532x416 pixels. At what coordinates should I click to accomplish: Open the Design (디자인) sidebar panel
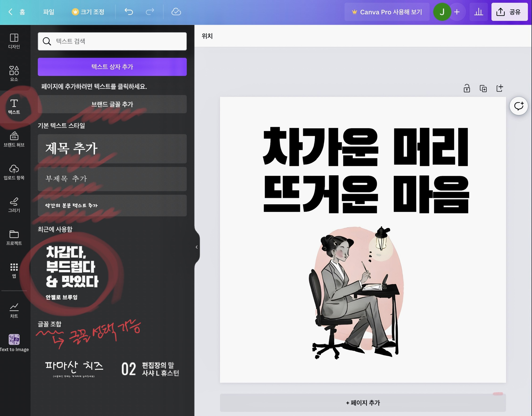point(14,41)
